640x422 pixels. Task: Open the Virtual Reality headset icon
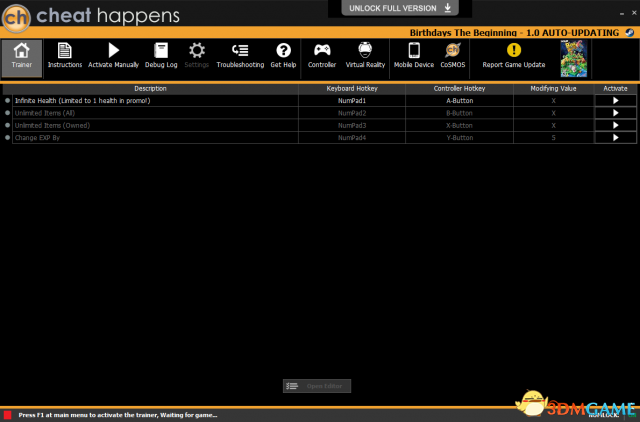pyautogui.click(x=365, y=51)
